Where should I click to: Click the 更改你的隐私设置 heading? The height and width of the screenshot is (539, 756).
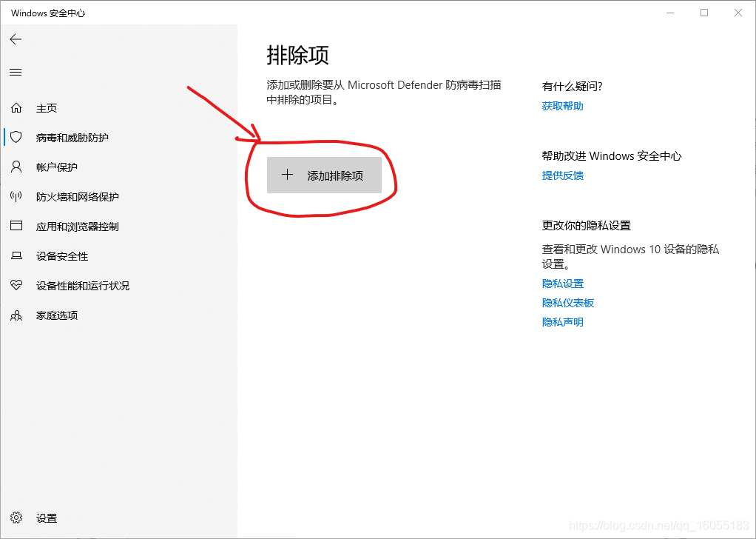[587, 225]
